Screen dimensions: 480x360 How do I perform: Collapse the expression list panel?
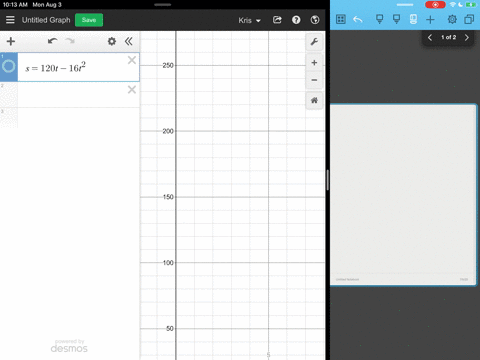point(129,41)
